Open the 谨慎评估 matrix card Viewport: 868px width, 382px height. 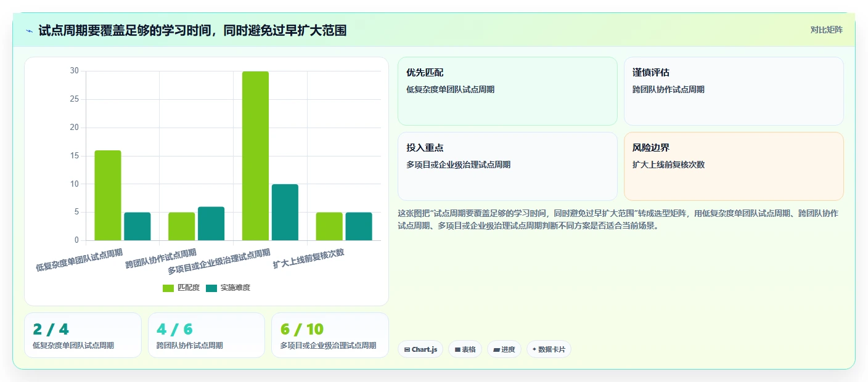[734, 91]
